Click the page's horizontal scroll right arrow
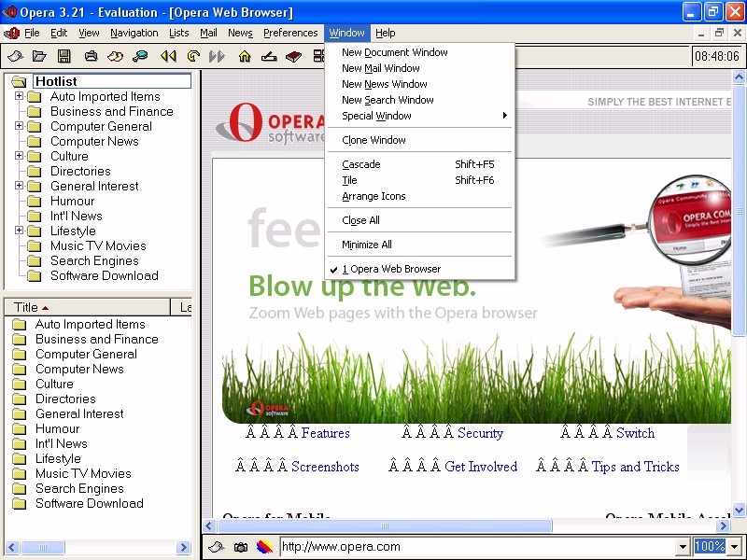Image resolution: width=747 pixels, height=560 pixels. 723,526
